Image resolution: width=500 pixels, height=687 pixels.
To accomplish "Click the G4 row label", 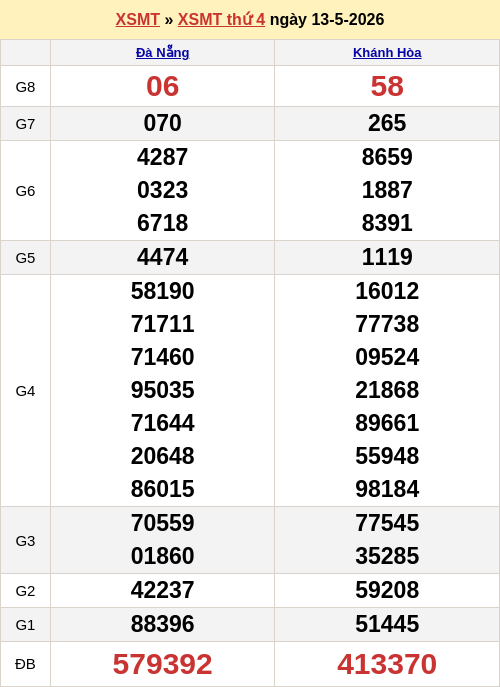I will point(25,391).
